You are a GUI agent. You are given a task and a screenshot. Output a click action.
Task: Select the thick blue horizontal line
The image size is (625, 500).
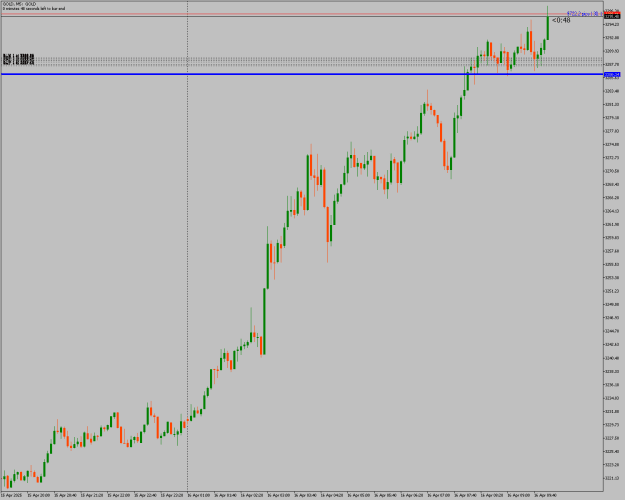click(302, 74)
